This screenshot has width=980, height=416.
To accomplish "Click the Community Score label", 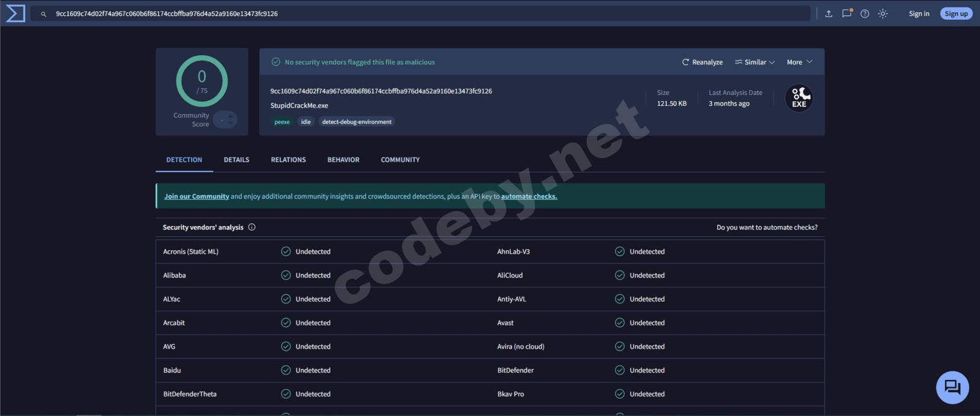I will coord(192,119).
